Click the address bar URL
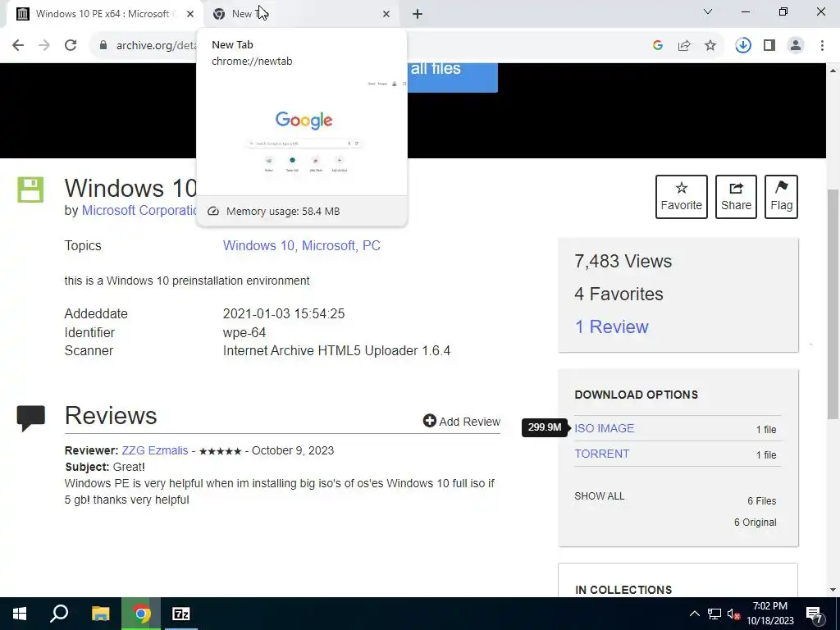The width and height of the screenshot is (840, 630). click(x=155, y=45)
